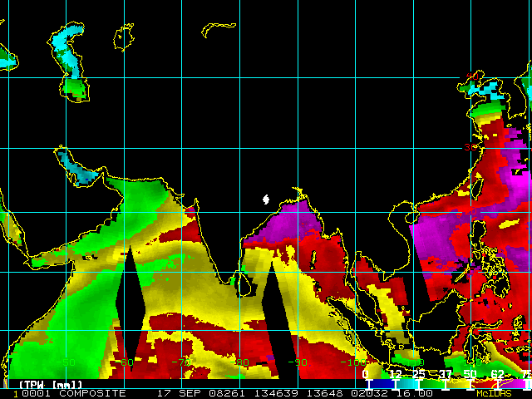
Task: Click the "0" color bar tick label
Action: [x=366, y=374]
